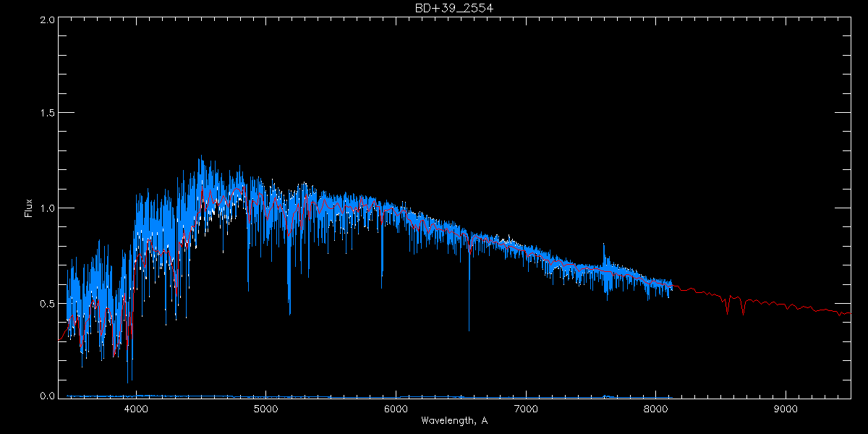Select the 9000 wavelength tick label

click(786, 408)
